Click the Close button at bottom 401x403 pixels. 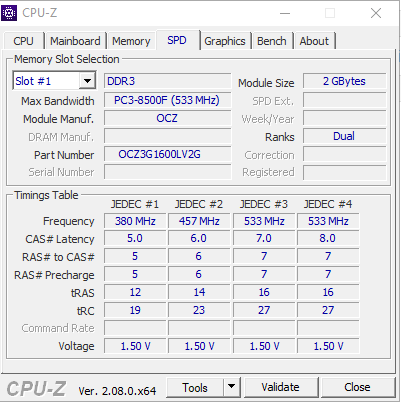click(357, 387)
